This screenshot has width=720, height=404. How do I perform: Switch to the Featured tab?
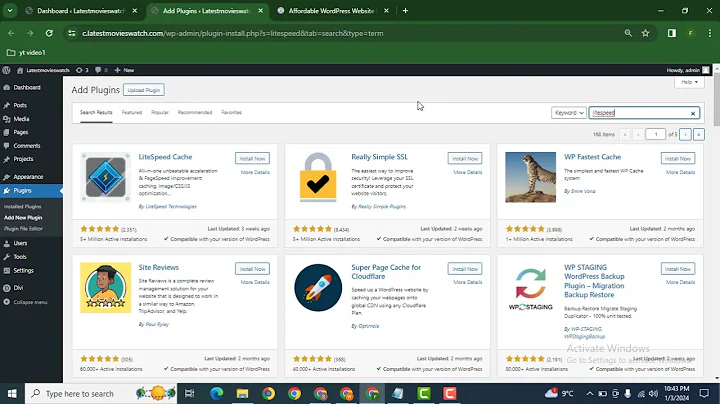(x=132, y=112)
